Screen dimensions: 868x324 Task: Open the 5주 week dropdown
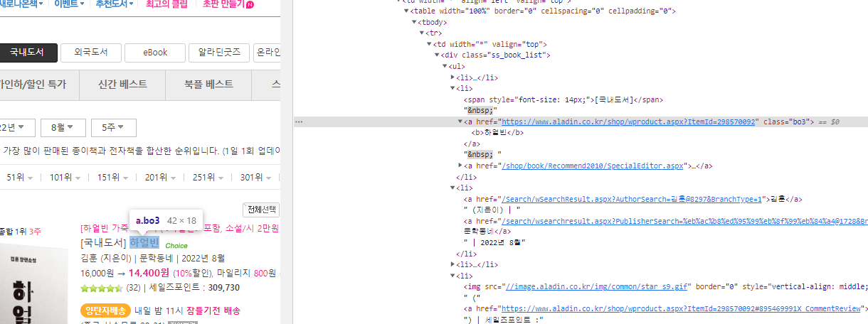[x=113, y=128]
